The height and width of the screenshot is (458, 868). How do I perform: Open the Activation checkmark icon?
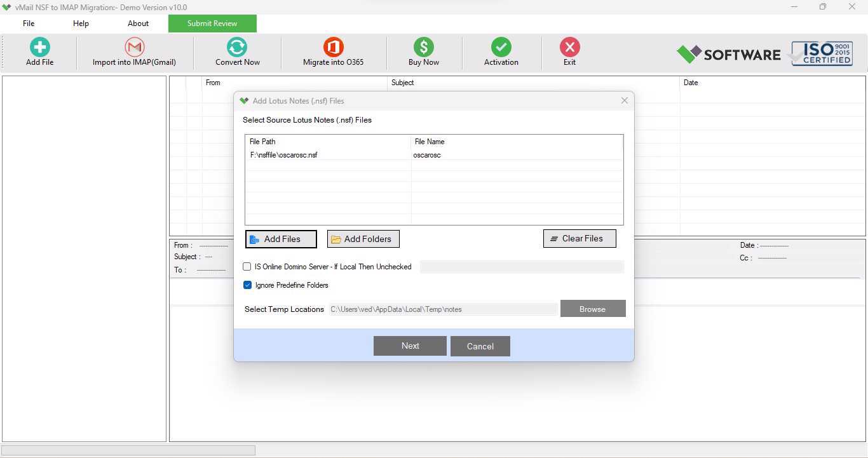(501, 48)
